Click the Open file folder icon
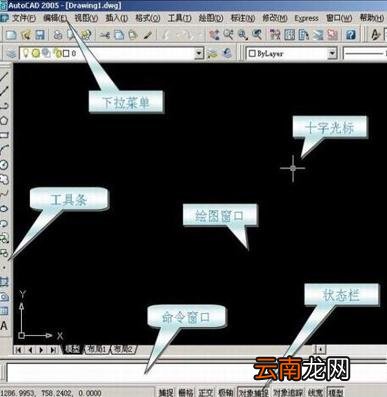 [x=26, y=35]
